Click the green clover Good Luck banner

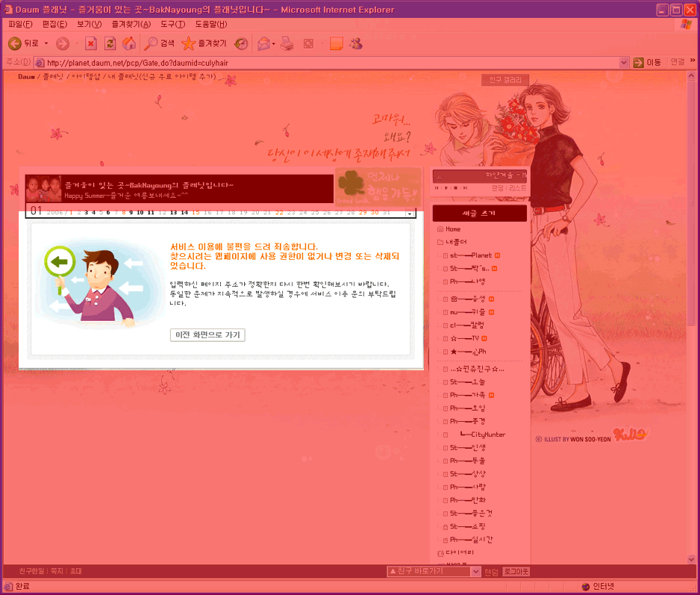tap(378, 187)
